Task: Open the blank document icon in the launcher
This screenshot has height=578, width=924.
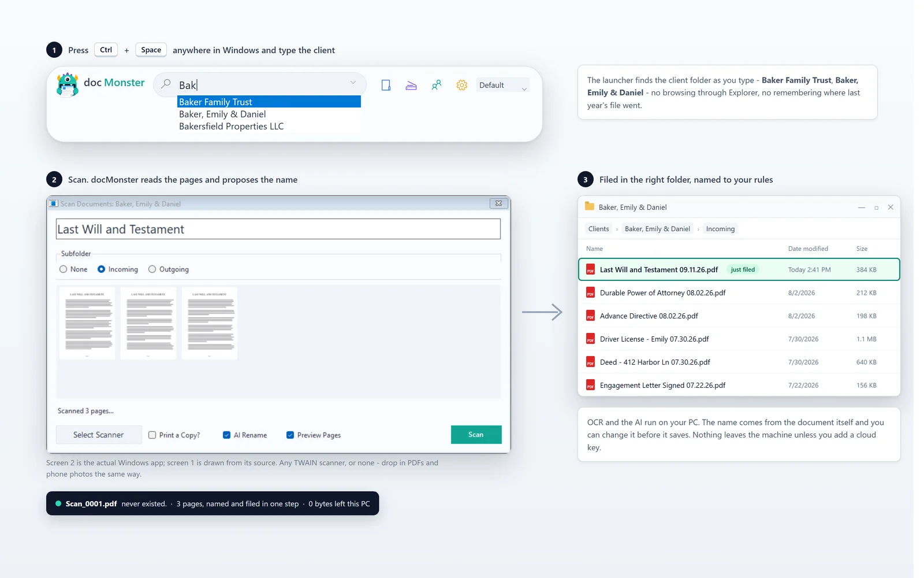Action: [x=386, y=86]
